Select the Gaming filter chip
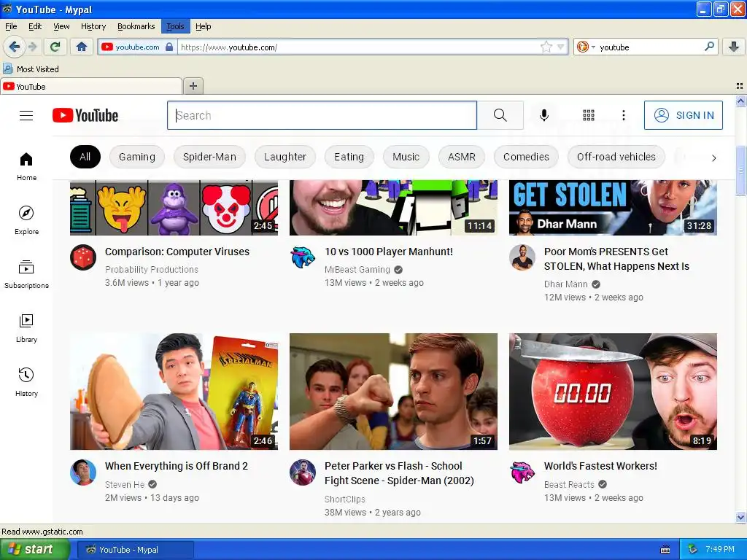The image size is (747, 560). point(136,157)
